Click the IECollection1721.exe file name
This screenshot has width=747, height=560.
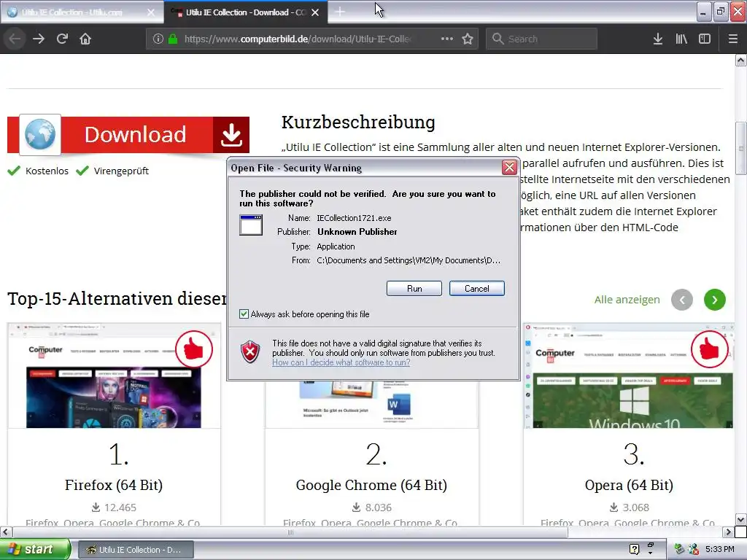354,218
